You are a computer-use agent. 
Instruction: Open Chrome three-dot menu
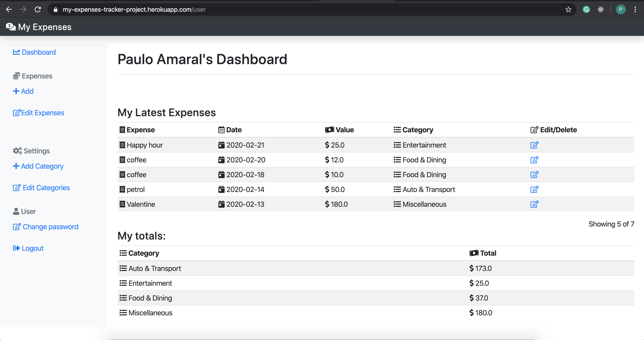coord(635,9)
